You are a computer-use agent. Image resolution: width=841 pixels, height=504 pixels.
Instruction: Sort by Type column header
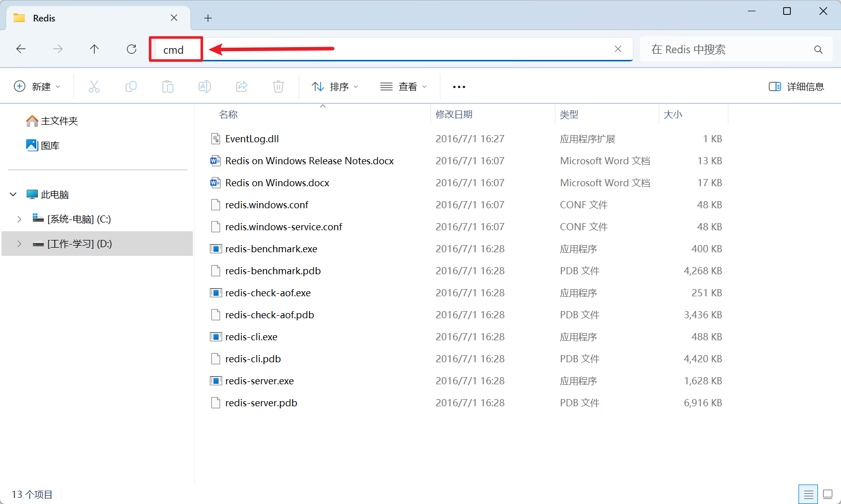(569, 115)
